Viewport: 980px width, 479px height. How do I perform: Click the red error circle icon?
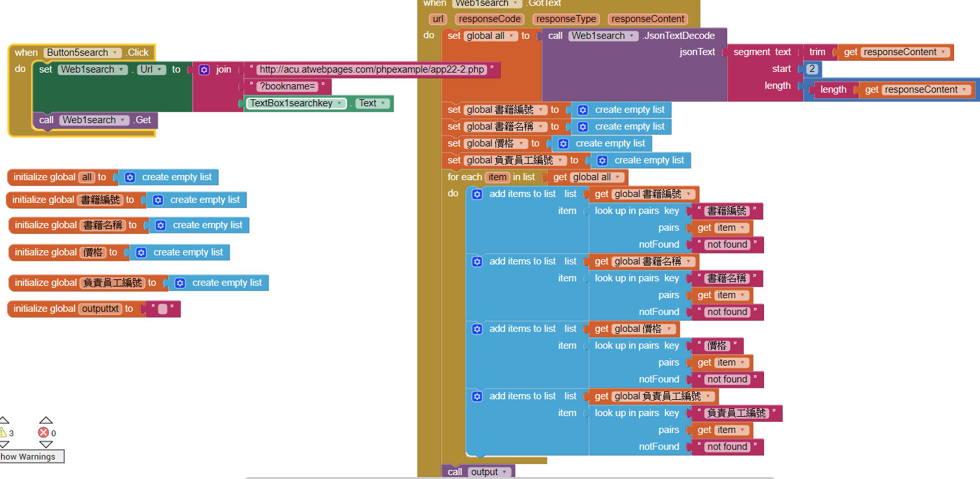tap(43, 432)
